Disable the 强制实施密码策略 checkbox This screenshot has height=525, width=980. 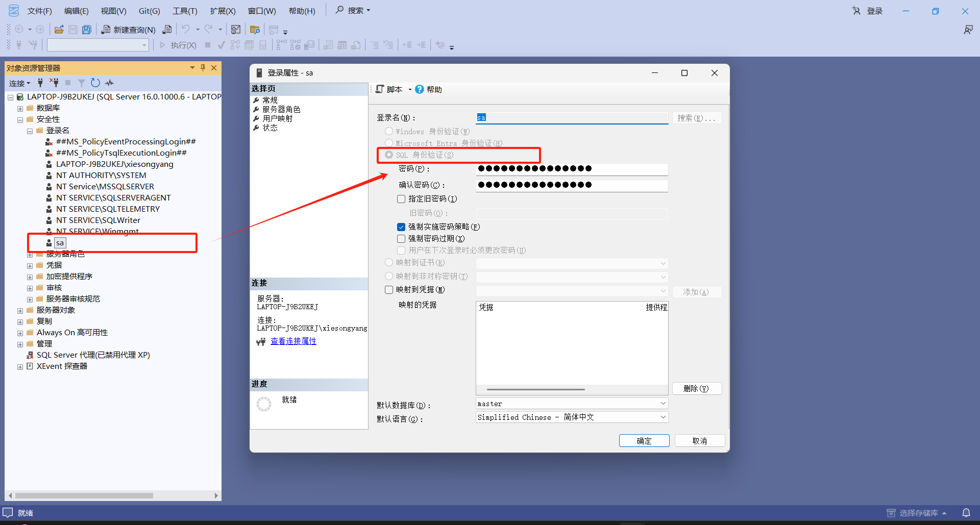pyautogui.click(x=401, y=227)
